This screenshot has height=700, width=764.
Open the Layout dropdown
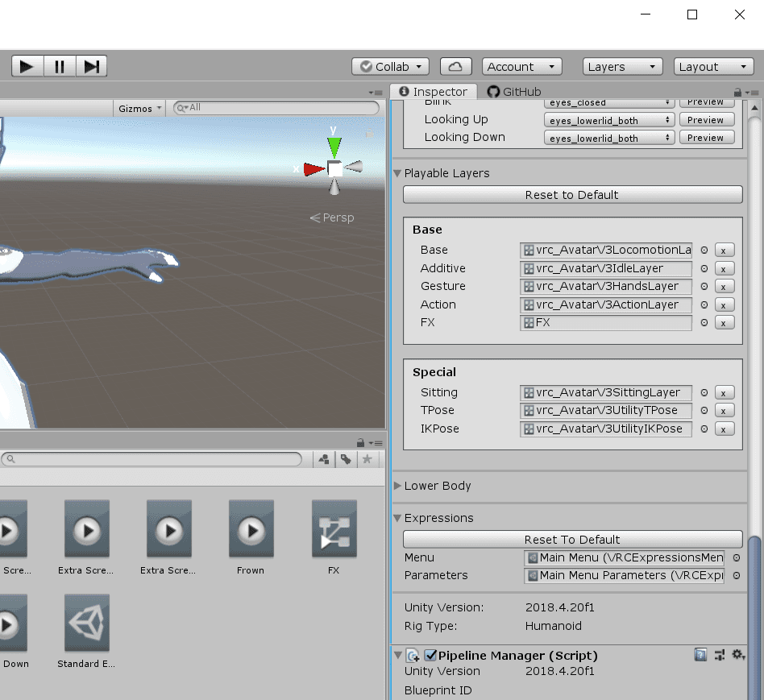coord(713,67)
